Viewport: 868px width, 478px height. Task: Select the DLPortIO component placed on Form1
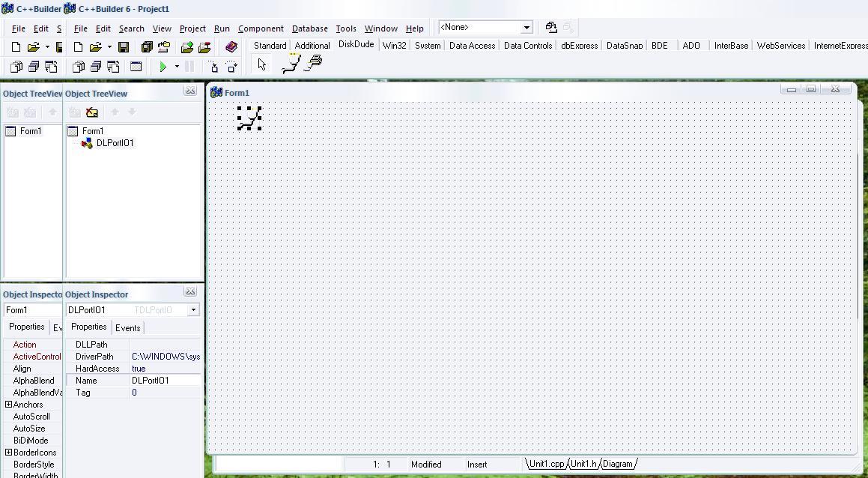coord(249,118)
